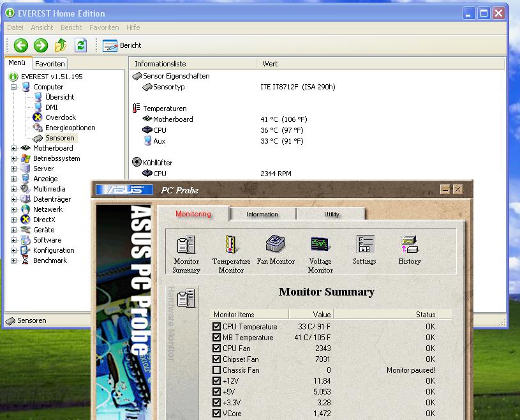
Task: Open Temperature Monitor in PC Probe
Action: pos(231,254)
